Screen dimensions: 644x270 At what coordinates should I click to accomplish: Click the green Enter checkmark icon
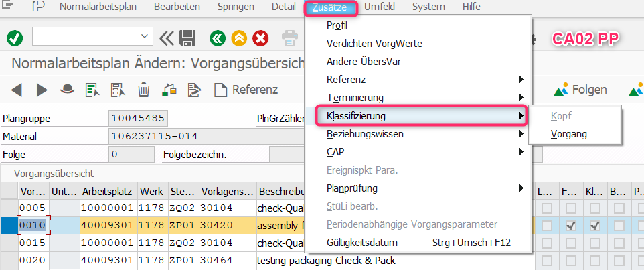point(15,38)
